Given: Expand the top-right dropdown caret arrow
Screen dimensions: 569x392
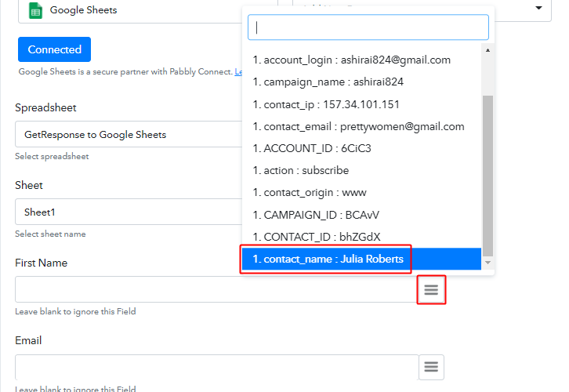Looking at the screenshot, I should tap(539, 8).
